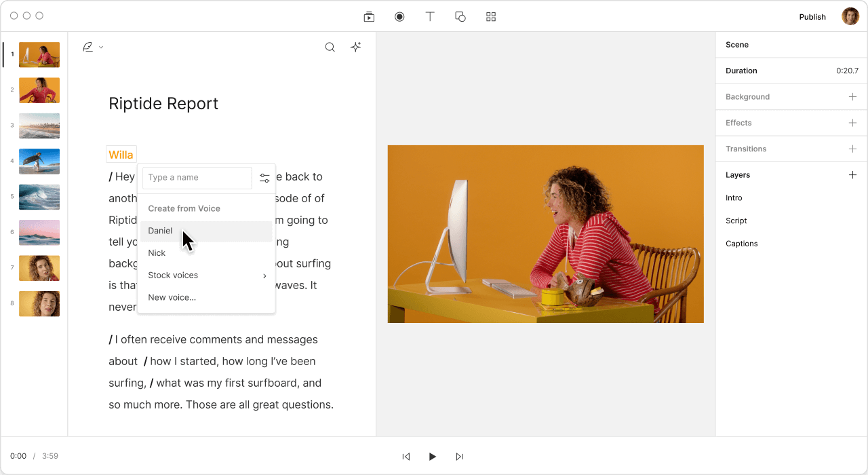Select the Shapes tool

460,16
